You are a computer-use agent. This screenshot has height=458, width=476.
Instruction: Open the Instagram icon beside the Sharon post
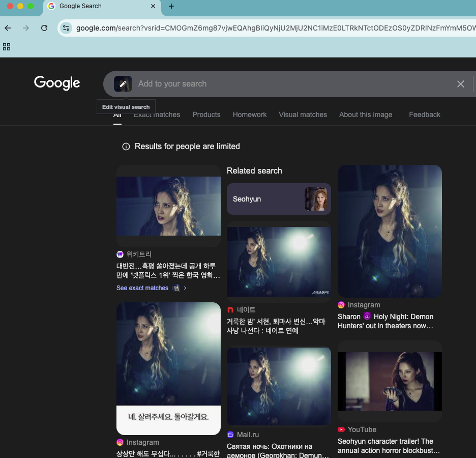coord(341,305)
